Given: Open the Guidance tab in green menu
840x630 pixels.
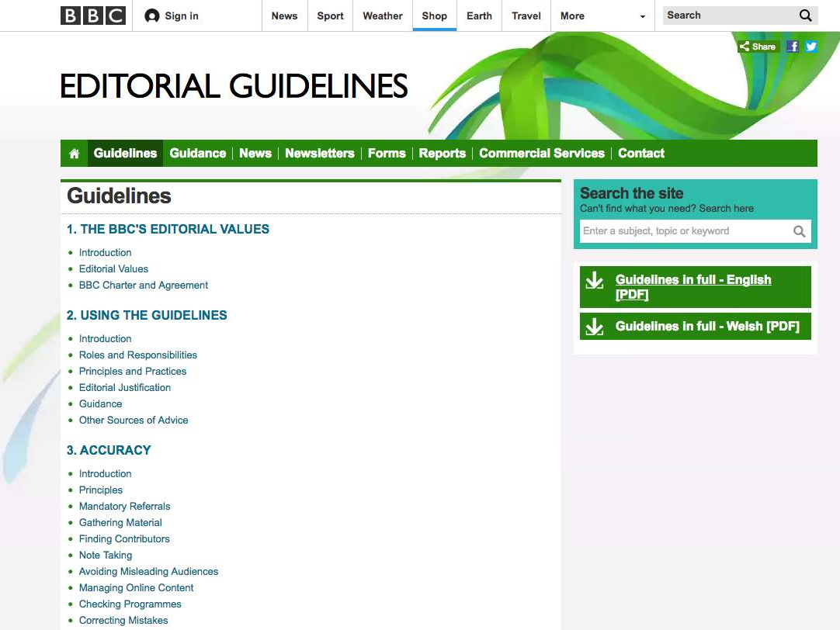Looking at the screenshot, I should coord(197,154).
